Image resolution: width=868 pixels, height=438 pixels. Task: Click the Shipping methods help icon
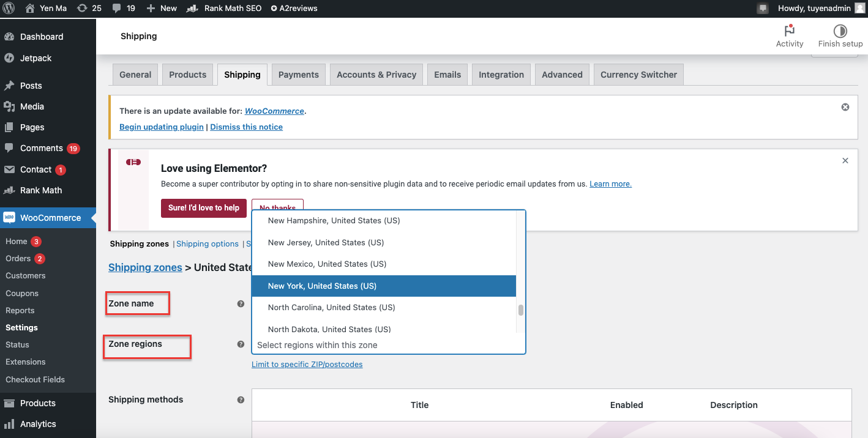click(241, 400)
